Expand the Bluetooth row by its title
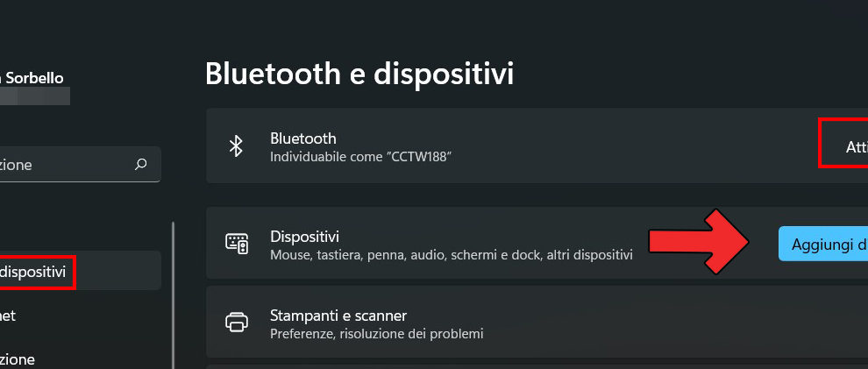868x369 pixels. click(x=303, y=138)
